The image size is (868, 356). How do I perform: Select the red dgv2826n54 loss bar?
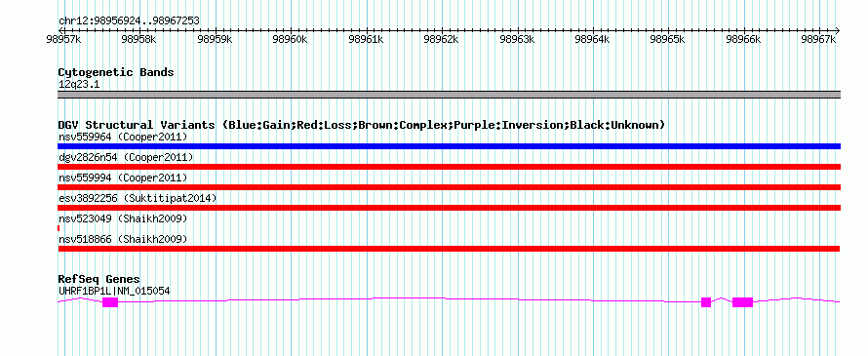click(x=449, y=167)
